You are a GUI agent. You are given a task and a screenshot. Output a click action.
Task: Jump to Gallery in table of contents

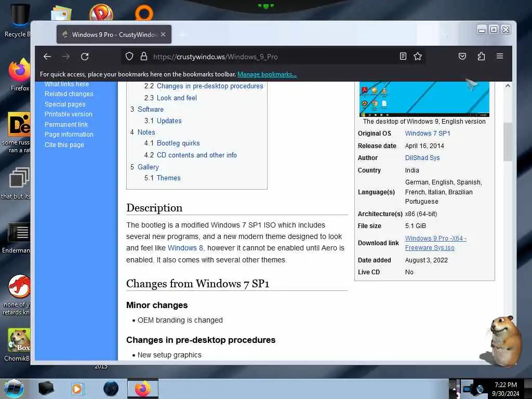[x=148, y=167]
